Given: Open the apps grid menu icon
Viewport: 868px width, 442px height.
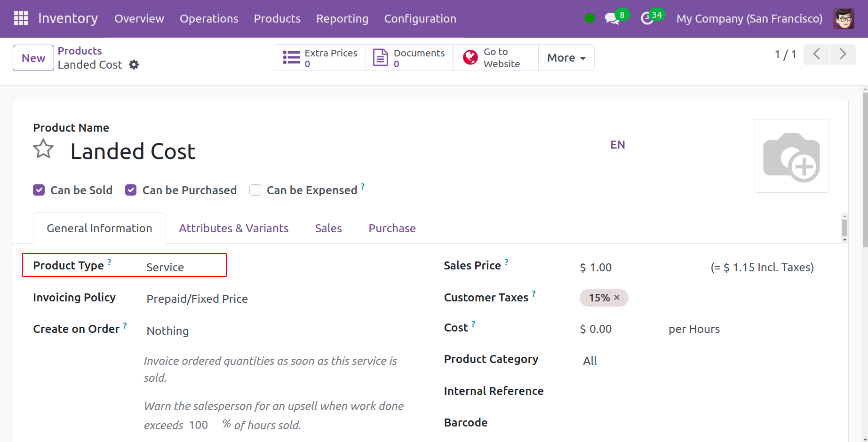Looking at the screenshot, I should coord(21,18).
